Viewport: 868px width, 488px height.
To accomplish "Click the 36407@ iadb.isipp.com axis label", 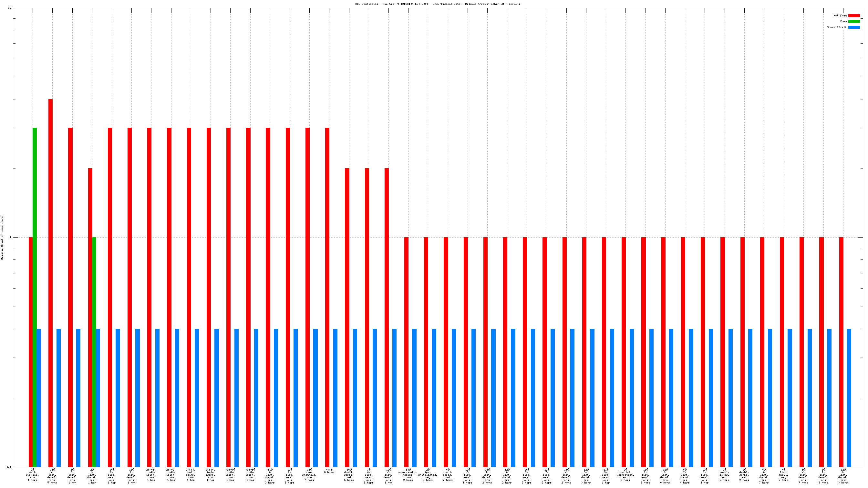I will pyautogui.click(x=230, y=475).
